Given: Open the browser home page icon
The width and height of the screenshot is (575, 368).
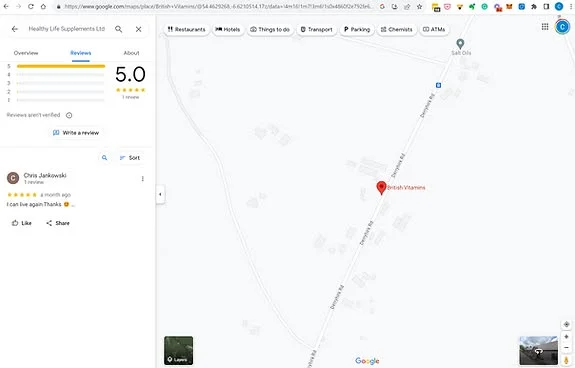Looking at the screenshot, I should point(43,6).
